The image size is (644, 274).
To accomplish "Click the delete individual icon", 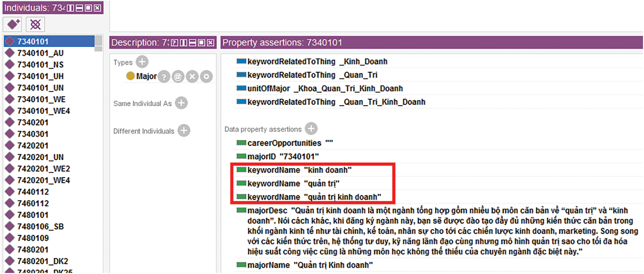I will click(35, 24).
